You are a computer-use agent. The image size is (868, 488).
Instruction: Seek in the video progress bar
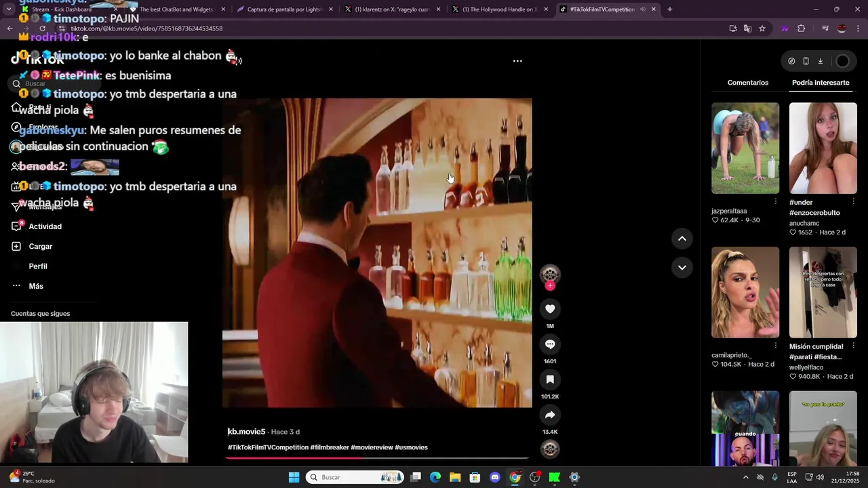(377, 458)
